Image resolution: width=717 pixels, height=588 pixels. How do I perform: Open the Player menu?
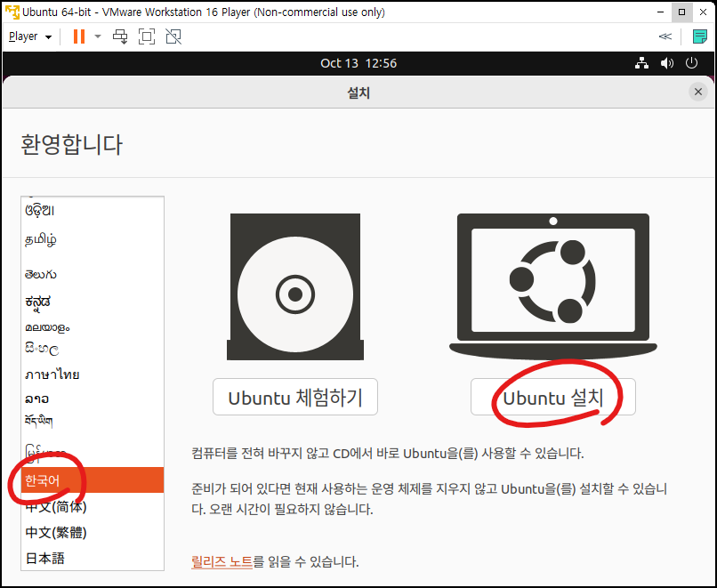point(30,36)
